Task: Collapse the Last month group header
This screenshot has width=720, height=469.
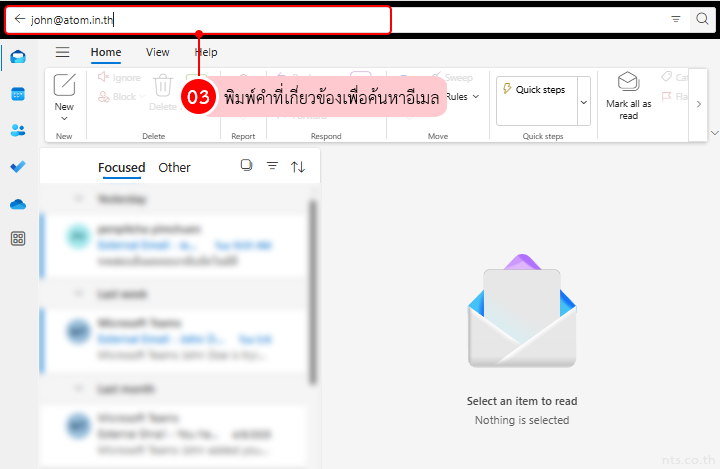Action: 79,389
